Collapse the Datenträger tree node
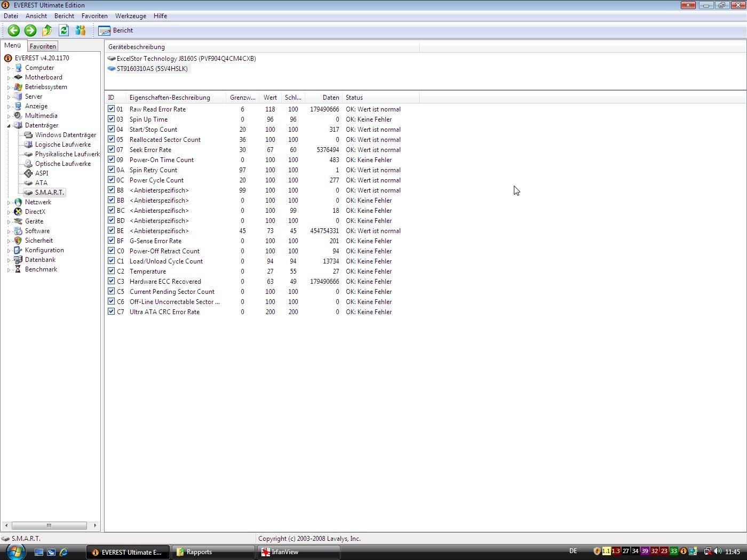Image resolution: width=747 pixels, height=560 pixels. pos(9,126)
